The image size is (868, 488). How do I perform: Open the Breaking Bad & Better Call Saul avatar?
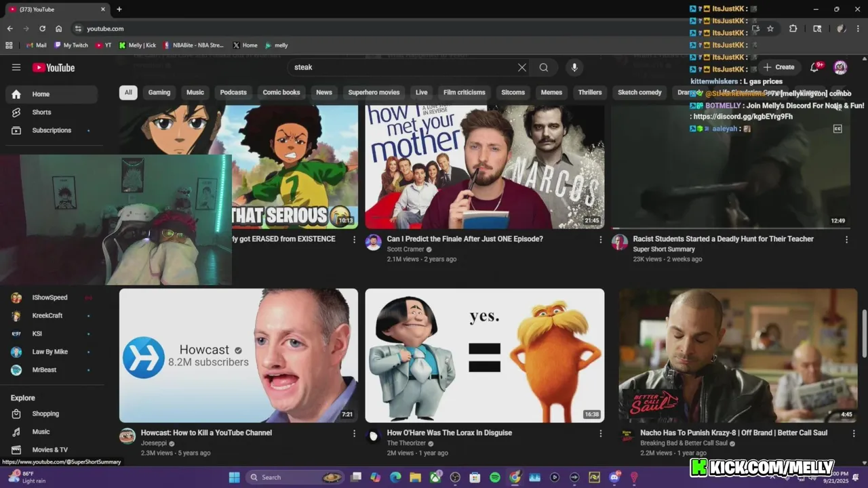tap(627, 436)
